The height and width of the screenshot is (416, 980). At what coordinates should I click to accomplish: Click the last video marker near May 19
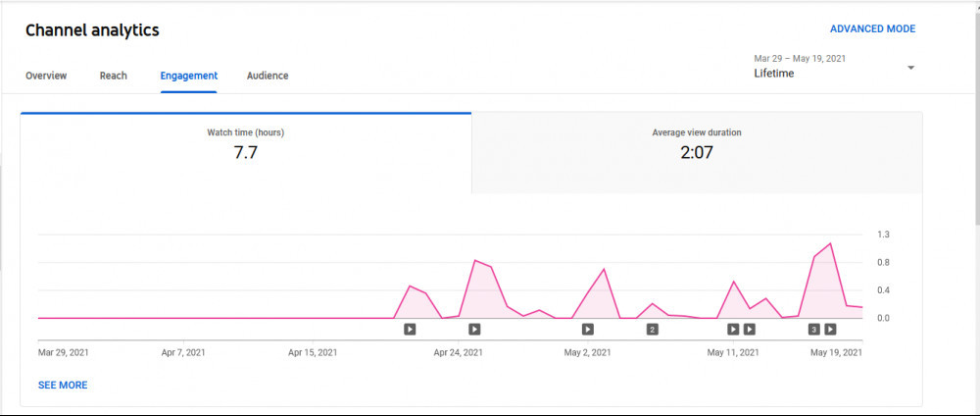click(830, 329)
